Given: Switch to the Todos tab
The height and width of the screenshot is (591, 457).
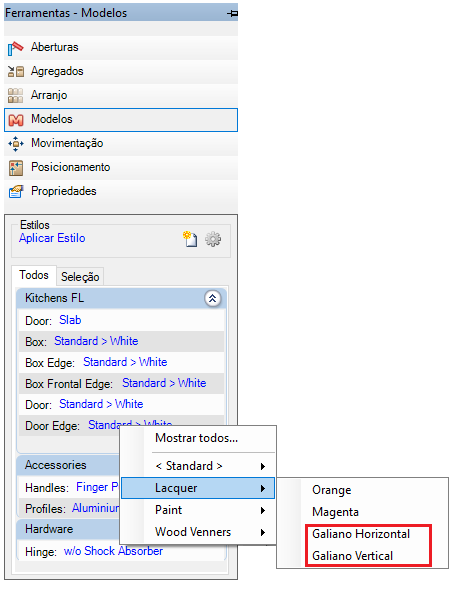Looking at the screenshot, I should (x=34, y=275).
